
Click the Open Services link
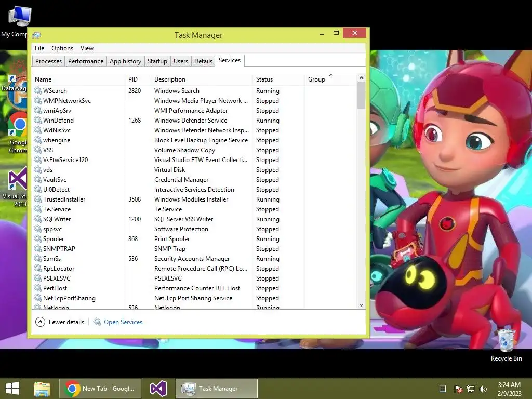123,322
